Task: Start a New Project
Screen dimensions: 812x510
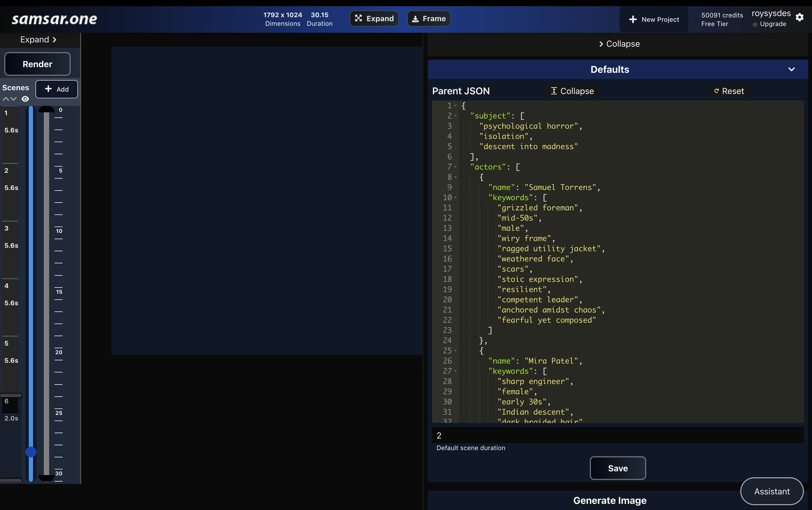Action: pyautogui.click(x=654, y=19)
